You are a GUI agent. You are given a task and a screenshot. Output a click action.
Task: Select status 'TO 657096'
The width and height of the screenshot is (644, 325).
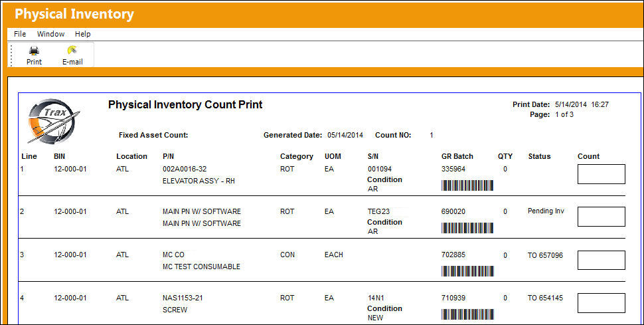(546, 256)
